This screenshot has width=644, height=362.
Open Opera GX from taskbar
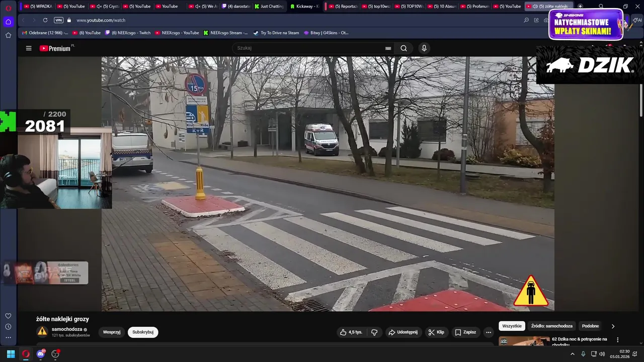tap(26, 354)
